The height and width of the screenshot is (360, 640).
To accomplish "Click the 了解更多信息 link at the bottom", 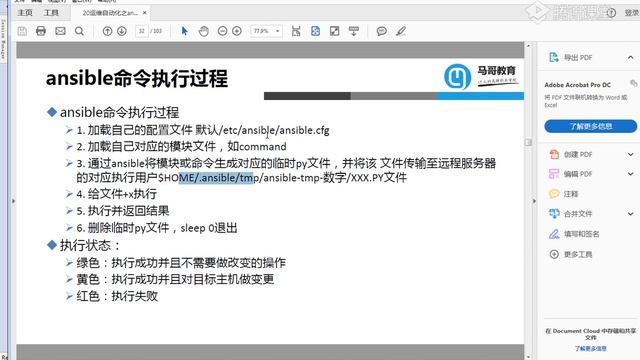I will 591,349.
